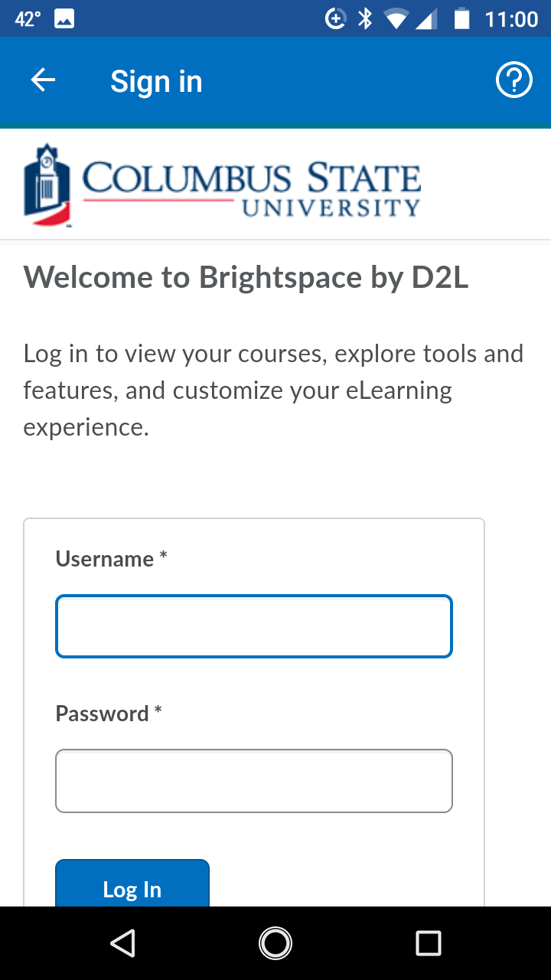The width and height of the screenshot is (551, 980).
Task: Focus the Username input field
Action: [x=254, y=626]
